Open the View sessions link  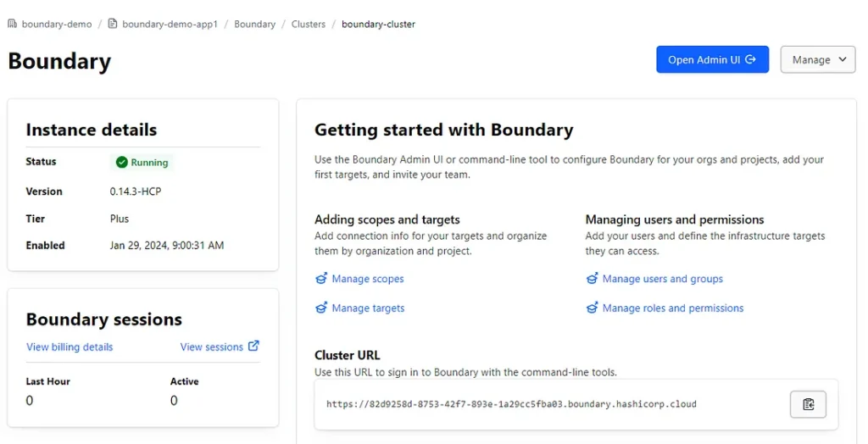click(x=212, y=347)
